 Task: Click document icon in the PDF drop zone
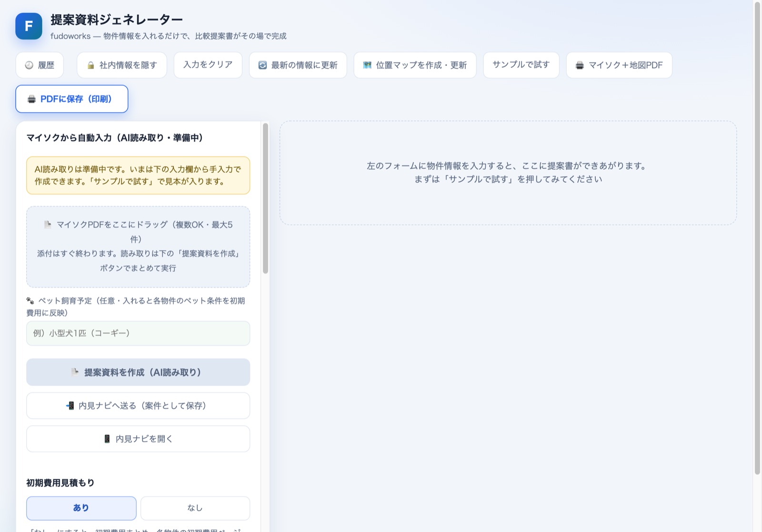(48, 224)
